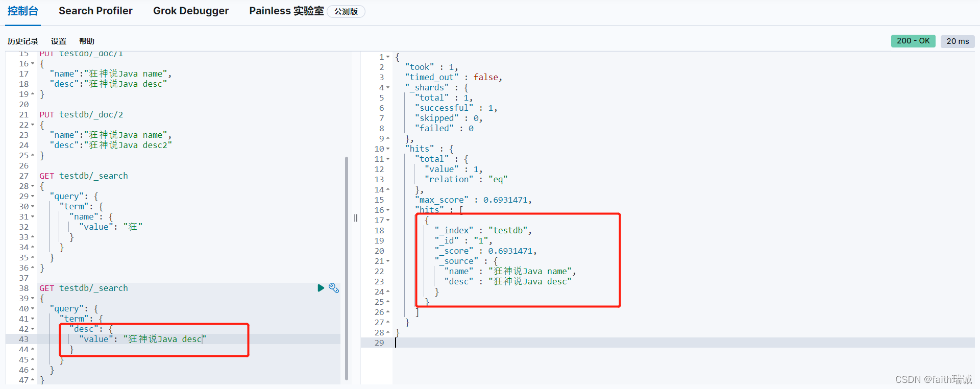
Task: Open the Painless 实验室 tab
Action: (x=286, y=11)
